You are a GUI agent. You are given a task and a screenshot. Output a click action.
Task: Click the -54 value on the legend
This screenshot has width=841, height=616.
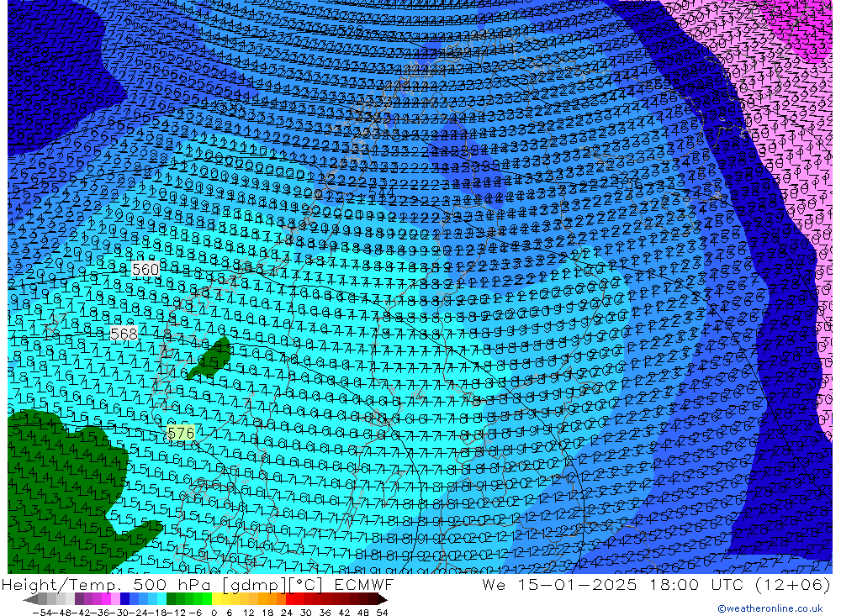click(x=42, y=613)
